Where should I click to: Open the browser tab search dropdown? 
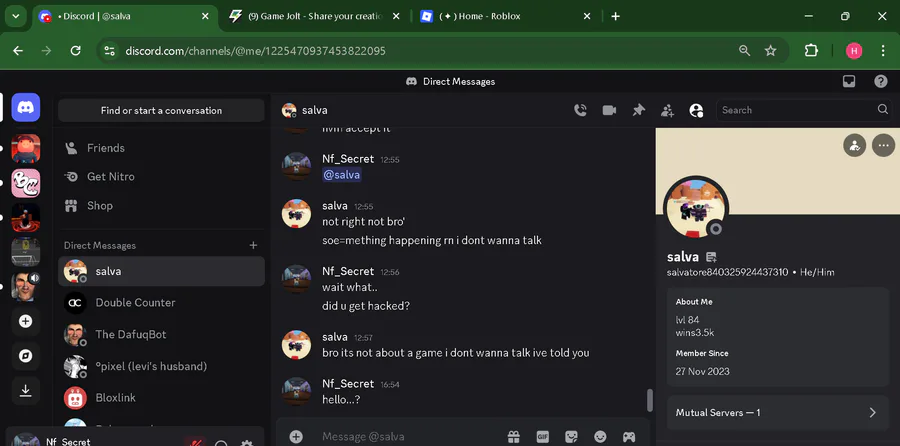tap(15, 16)
